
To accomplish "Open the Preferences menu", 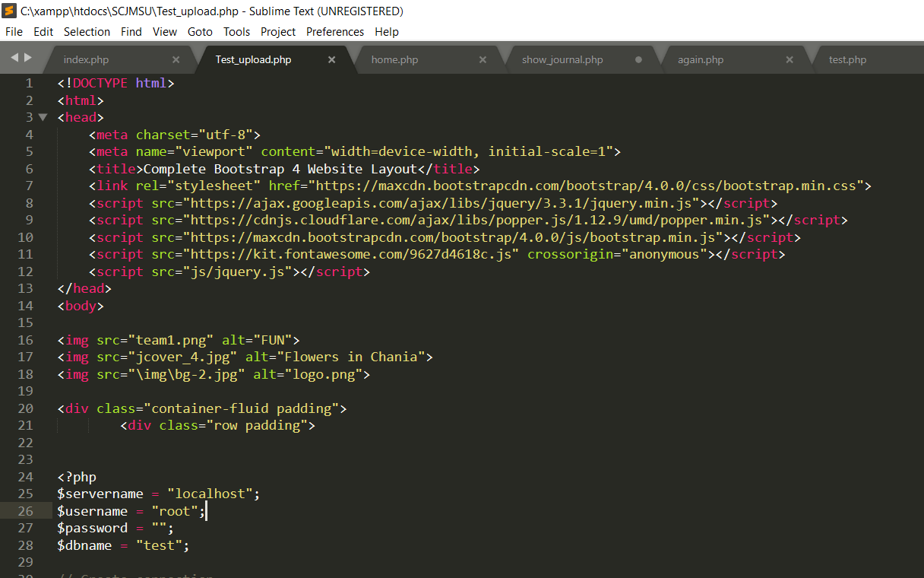I will (x=335, y=32).
